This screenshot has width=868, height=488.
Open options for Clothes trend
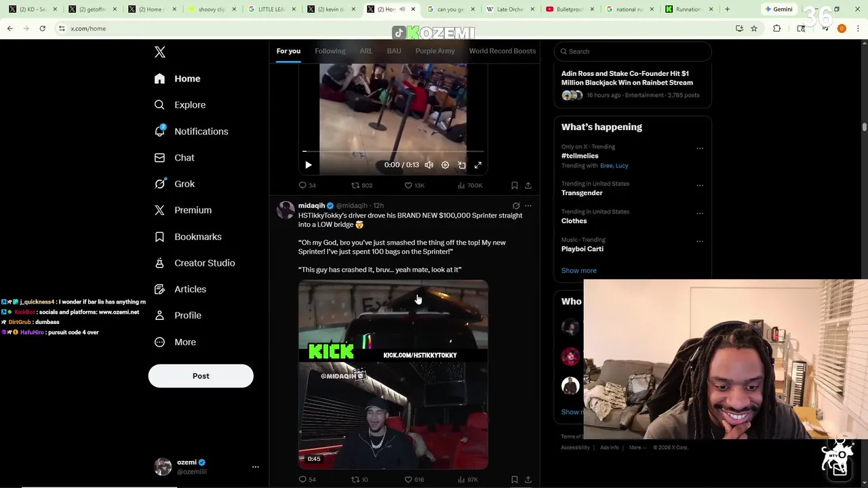[x=700, y=213]
